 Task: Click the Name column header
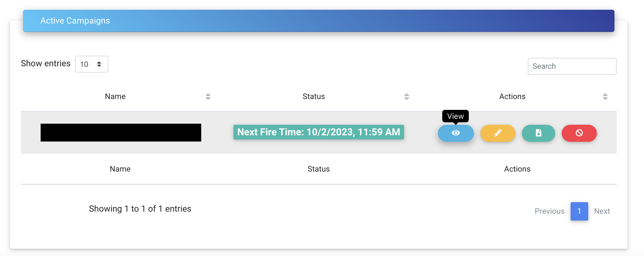coord(115,97)
